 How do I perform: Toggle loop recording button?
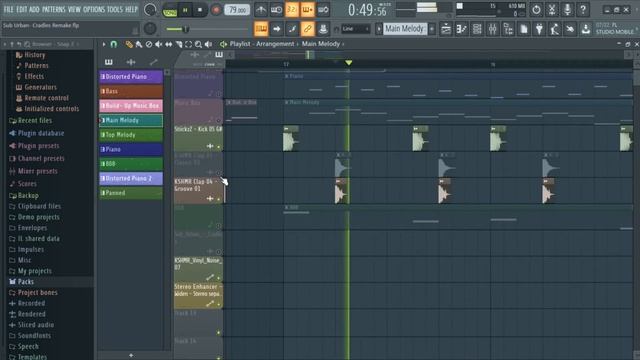click(323, 10)
